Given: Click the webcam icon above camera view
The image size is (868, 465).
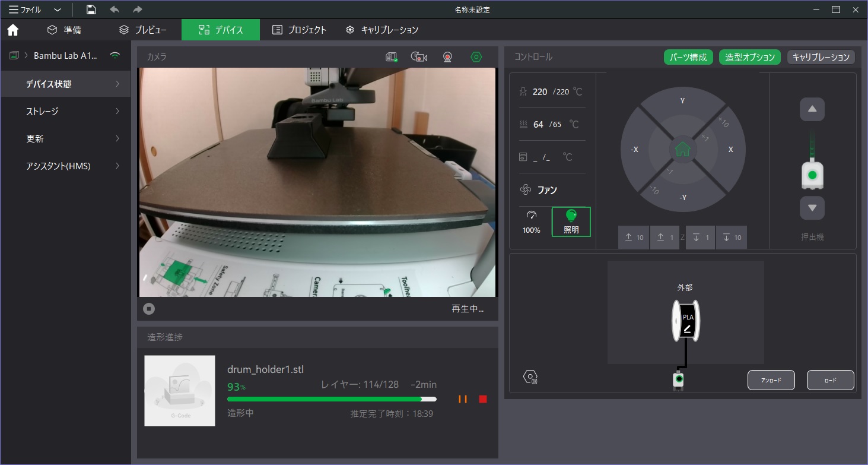Looking at the screenshot, I should (447, 57).
